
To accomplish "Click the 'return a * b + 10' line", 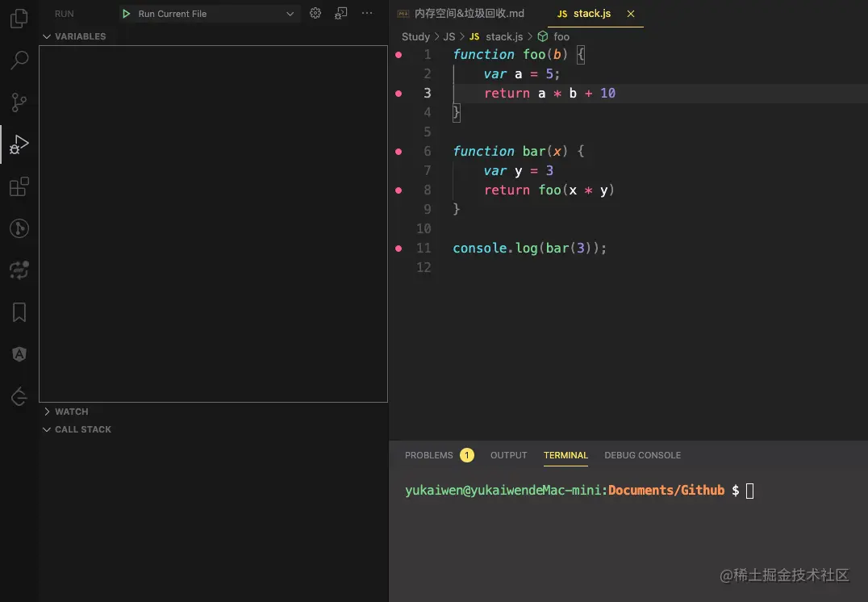I will click(x=549, y=94).
